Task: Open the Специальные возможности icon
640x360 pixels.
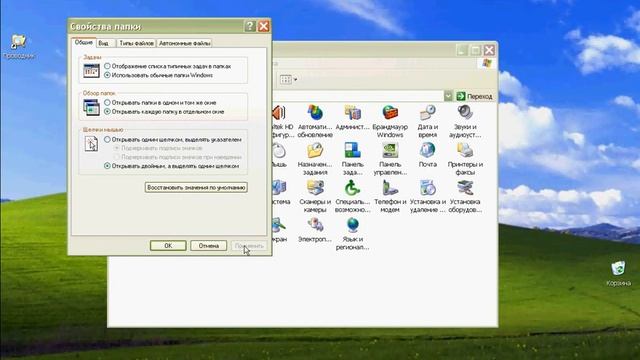Action: pos(352,196)
